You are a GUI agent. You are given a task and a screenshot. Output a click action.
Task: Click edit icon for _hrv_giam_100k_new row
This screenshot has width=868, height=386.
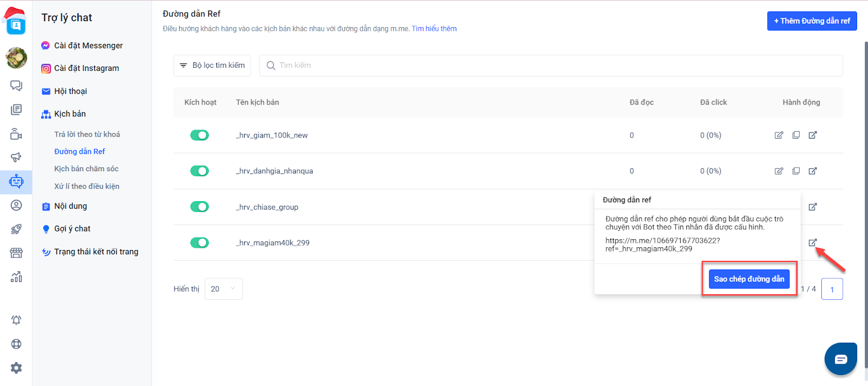(779, 135)
